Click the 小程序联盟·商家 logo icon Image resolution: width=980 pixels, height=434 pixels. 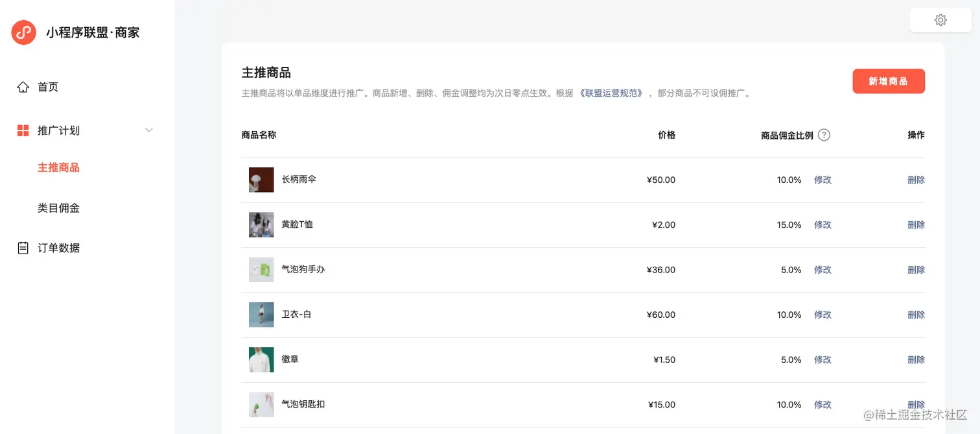[x=23, y=32]
